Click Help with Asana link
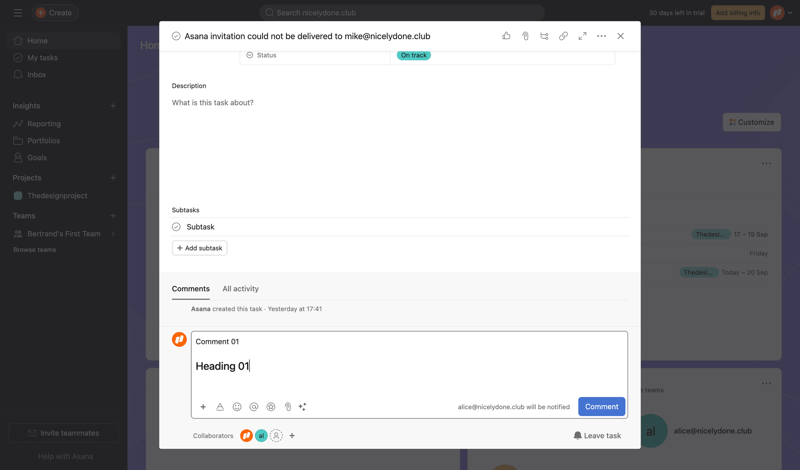This screenshot has height=470, width=800. (x=65, y=456)
